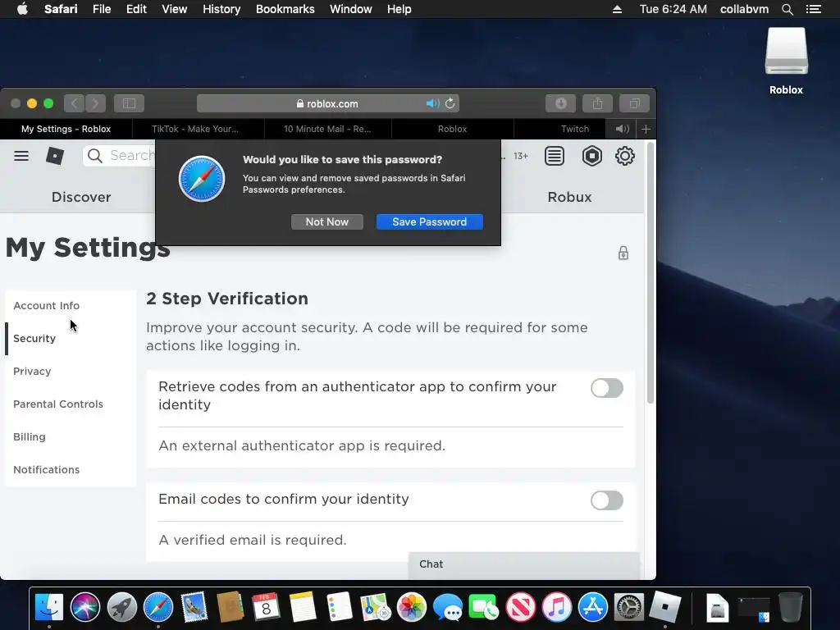Go back with Safari's back arrow
This screenshot has width=840, height=630.
pos(75,103)
